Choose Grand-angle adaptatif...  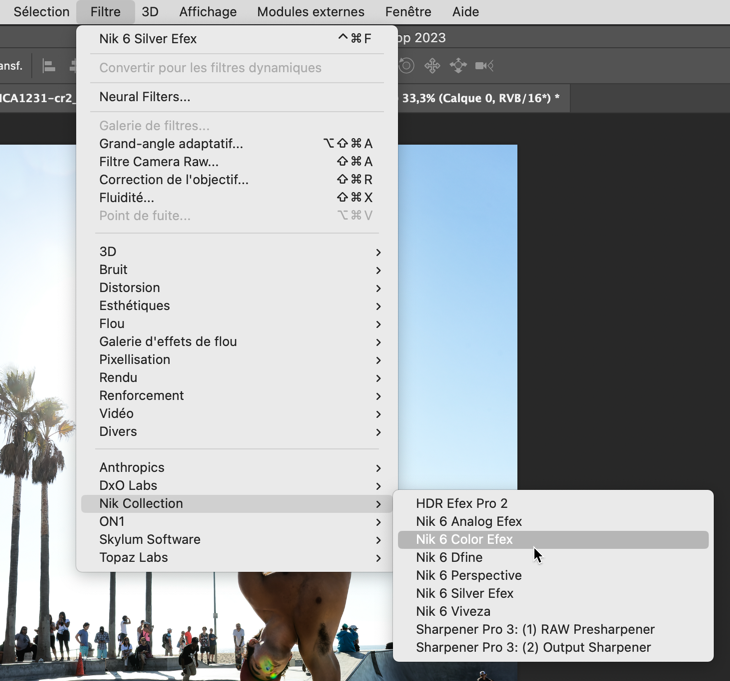pos(237,144)
